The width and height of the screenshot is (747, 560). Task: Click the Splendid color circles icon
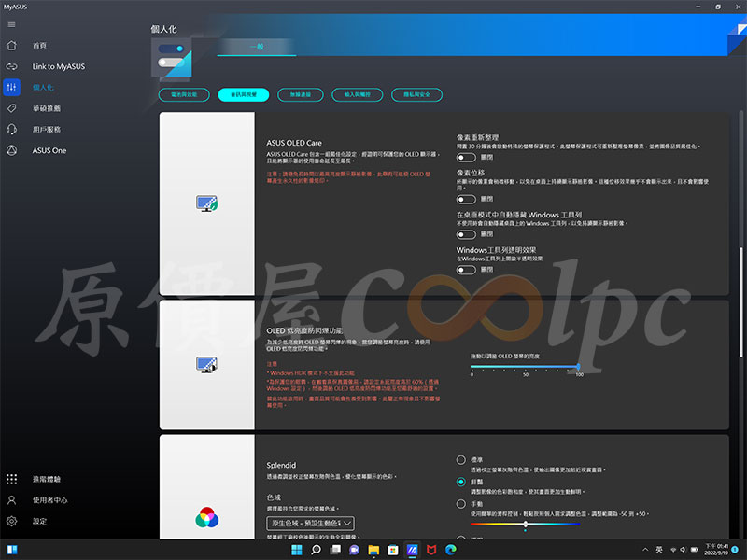point(206,518)
